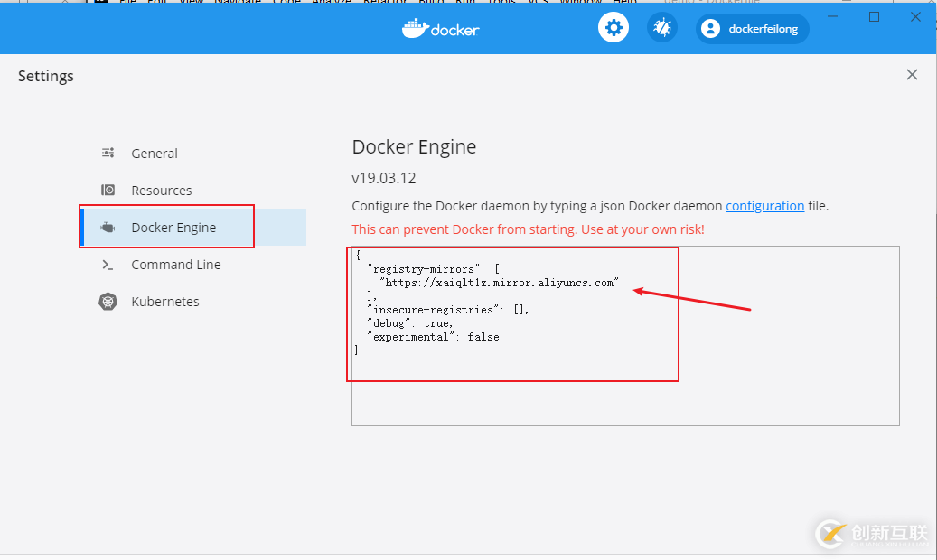Click the General settings sliders icon
937x560 pixels.
pyautogui.click(x=108, y=153)
